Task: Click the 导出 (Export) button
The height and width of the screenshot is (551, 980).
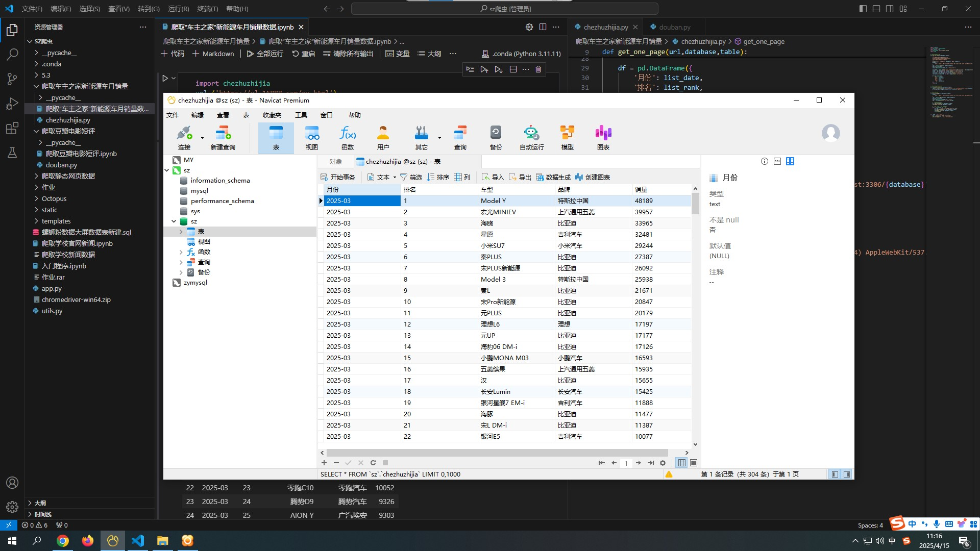Action: 520,177
